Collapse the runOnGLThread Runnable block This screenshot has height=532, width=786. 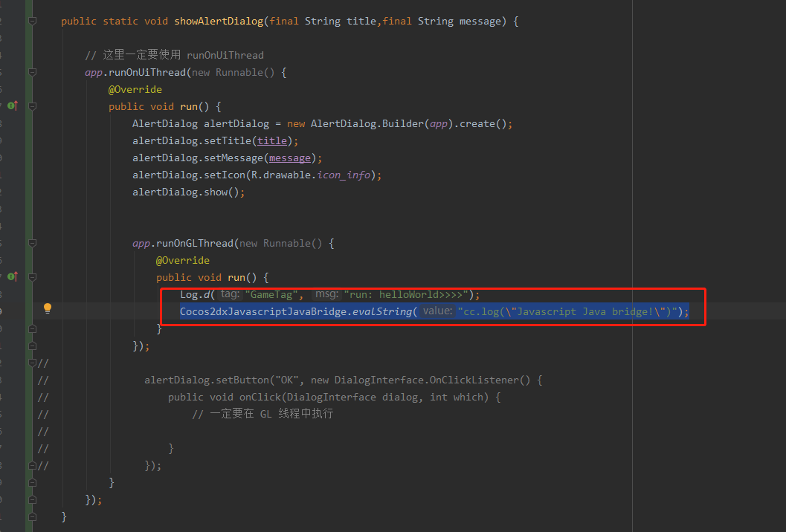tap(31, 243)
